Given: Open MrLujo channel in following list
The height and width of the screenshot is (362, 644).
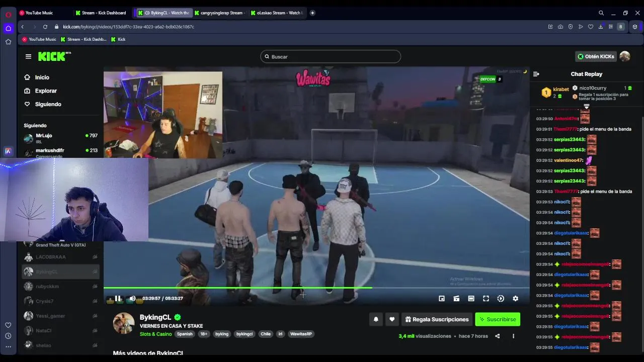Looking at the screenshot, I should coord(60,138).
